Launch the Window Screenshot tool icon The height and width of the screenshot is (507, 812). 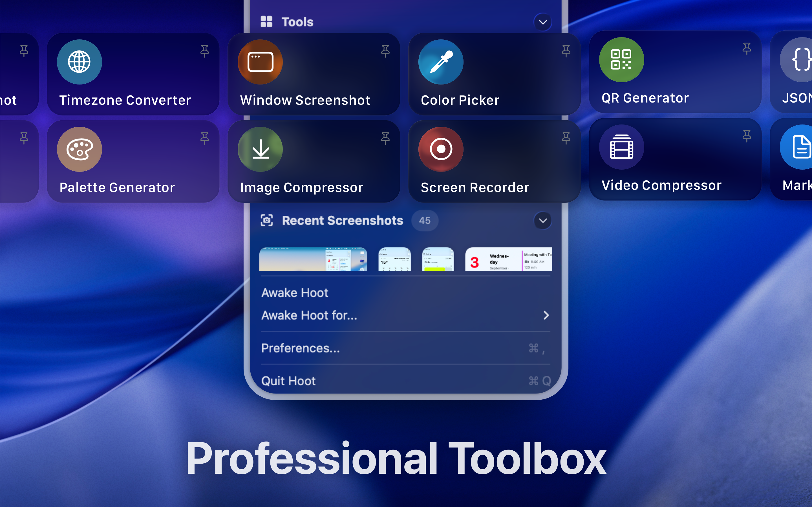pyautogui.click(x=260, y=62)
